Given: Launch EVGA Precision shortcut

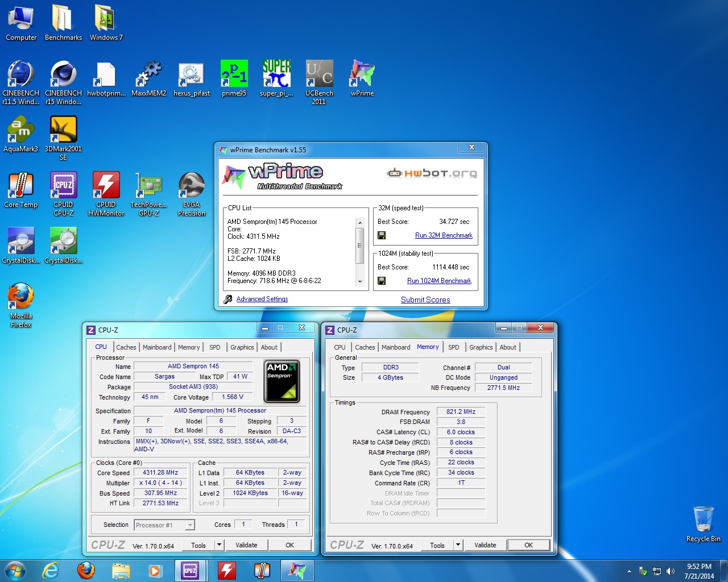Looking at the screenshot, I should (x=191, y=194).
